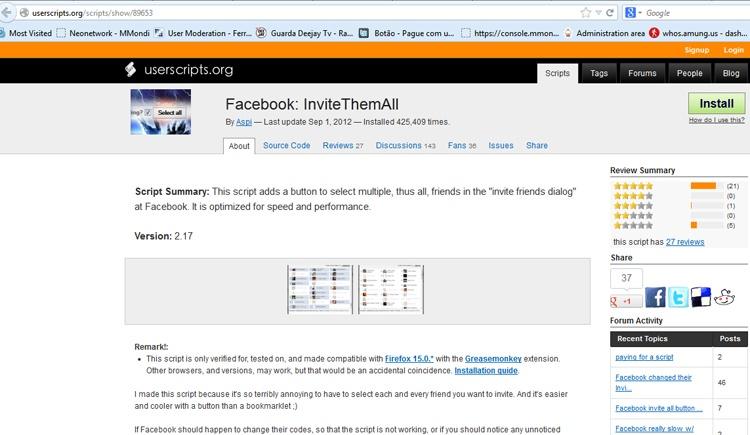This screenshot has height=435, width=750.
Task: Click the Google +1 button
Action: click(x=626, y=301)
